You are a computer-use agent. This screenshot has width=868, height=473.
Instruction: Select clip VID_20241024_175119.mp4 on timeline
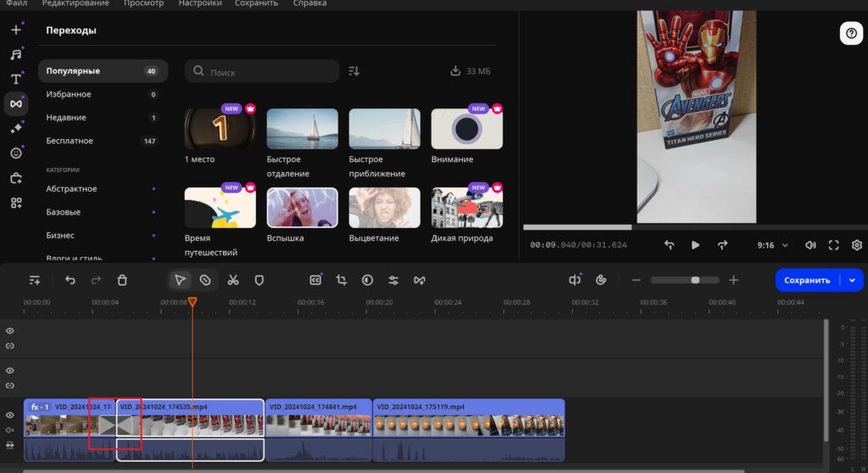pos(469,430)
